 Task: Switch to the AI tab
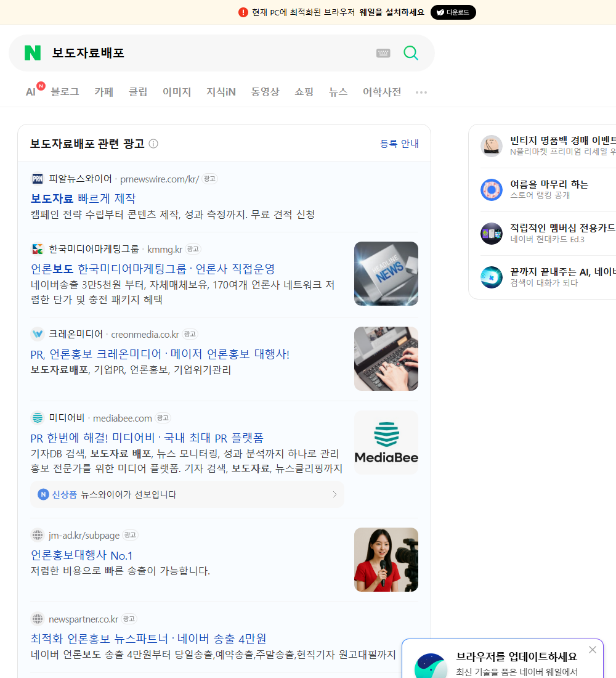tap(31, 92)
